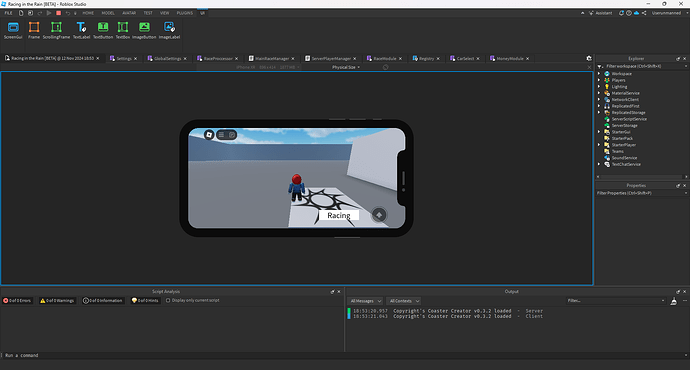Insert an ImageLabel element

click(169, 30)
